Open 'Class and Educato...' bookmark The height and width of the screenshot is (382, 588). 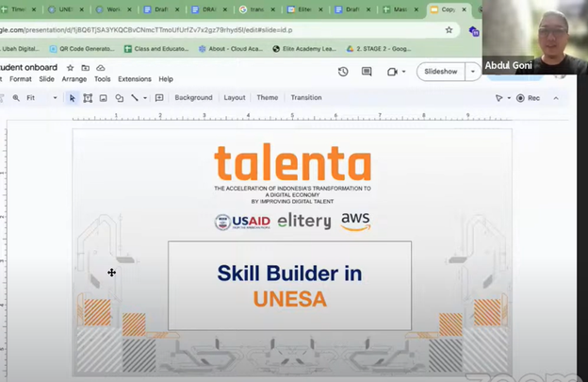(x=156, y=49)
